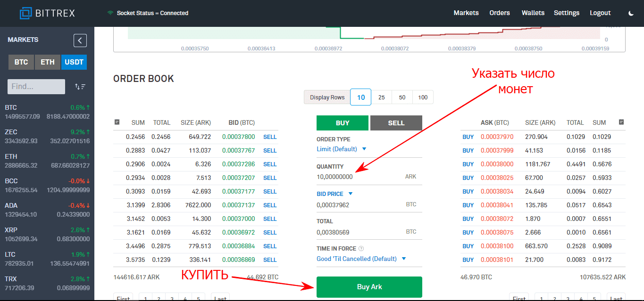The image size is (644, 301).
Task: Display 10 rows in order book
Action: click(361, 98)
